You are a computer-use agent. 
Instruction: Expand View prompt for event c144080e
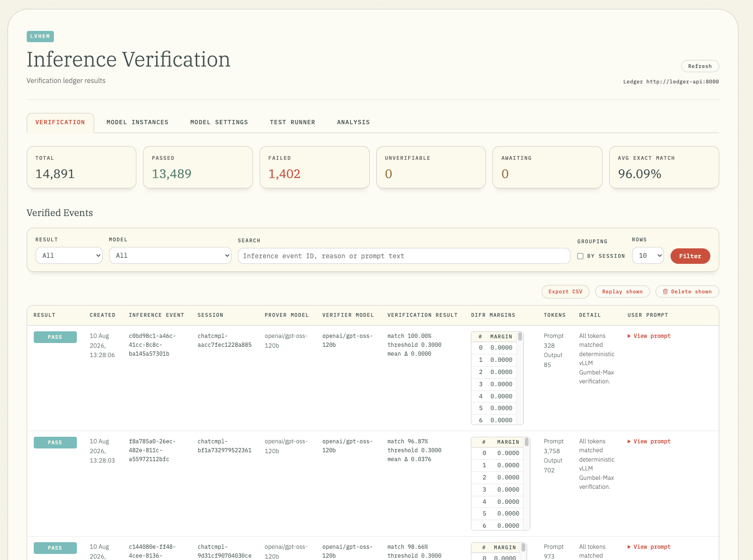[649, 547]
